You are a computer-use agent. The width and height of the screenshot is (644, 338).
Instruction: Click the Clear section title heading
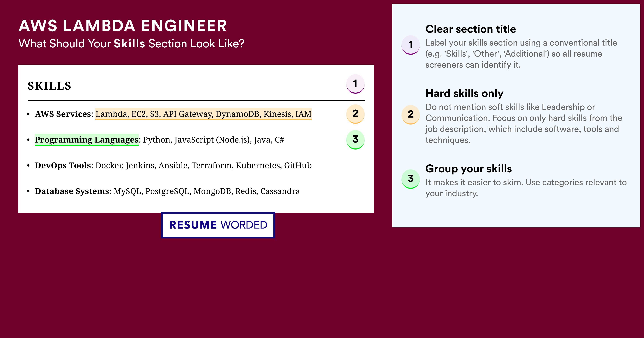[470, 29]
